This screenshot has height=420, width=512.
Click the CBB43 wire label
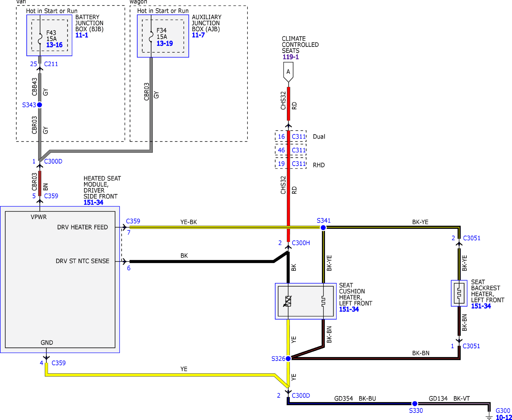click(x=35, y=87)
